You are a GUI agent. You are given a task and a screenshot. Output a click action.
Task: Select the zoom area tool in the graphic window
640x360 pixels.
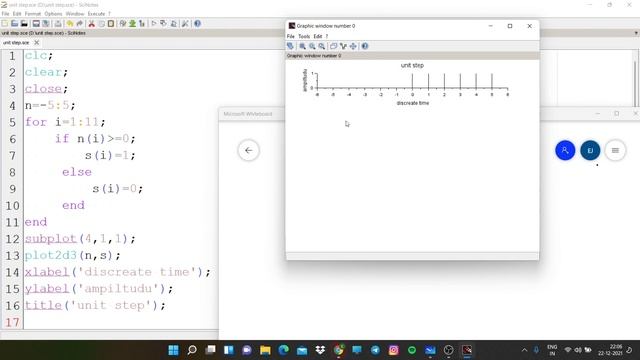[302, 46]
